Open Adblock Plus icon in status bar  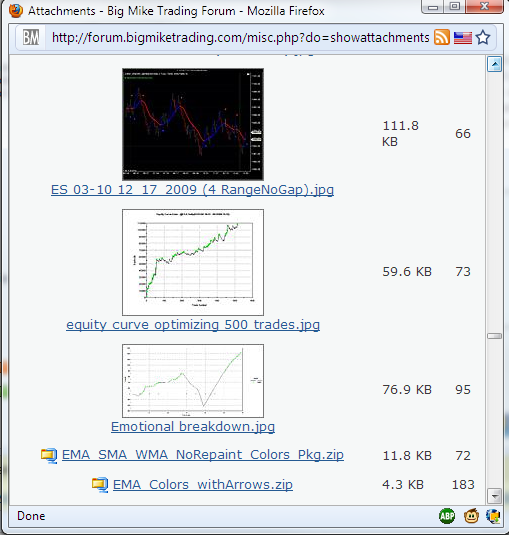pyautogui.click(x=447, y=516)
